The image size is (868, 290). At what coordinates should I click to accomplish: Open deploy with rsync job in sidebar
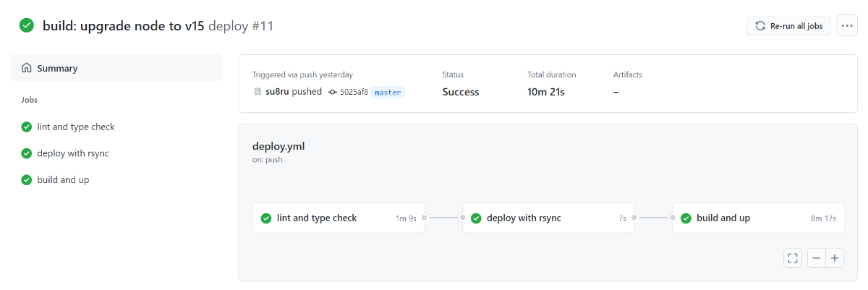tap(73, 153)
